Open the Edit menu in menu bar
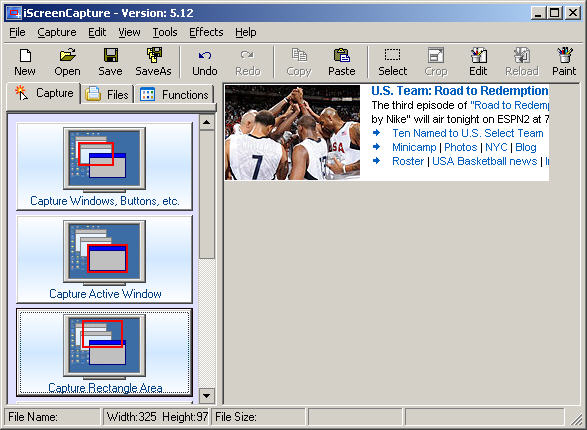This screenshot has height=430, width=587. coord(97,32)
